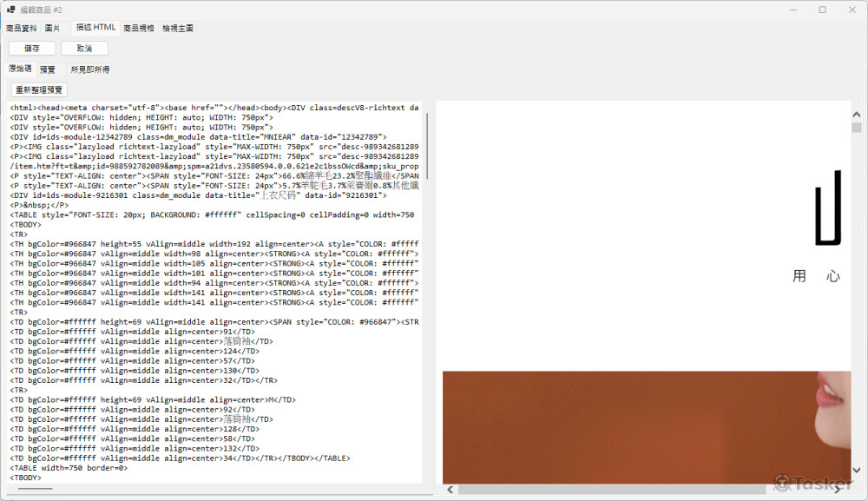Click the TH line with width=101
Image resolution: width=868 pixels, height=501 pixels.
click(x=214, y=274)
